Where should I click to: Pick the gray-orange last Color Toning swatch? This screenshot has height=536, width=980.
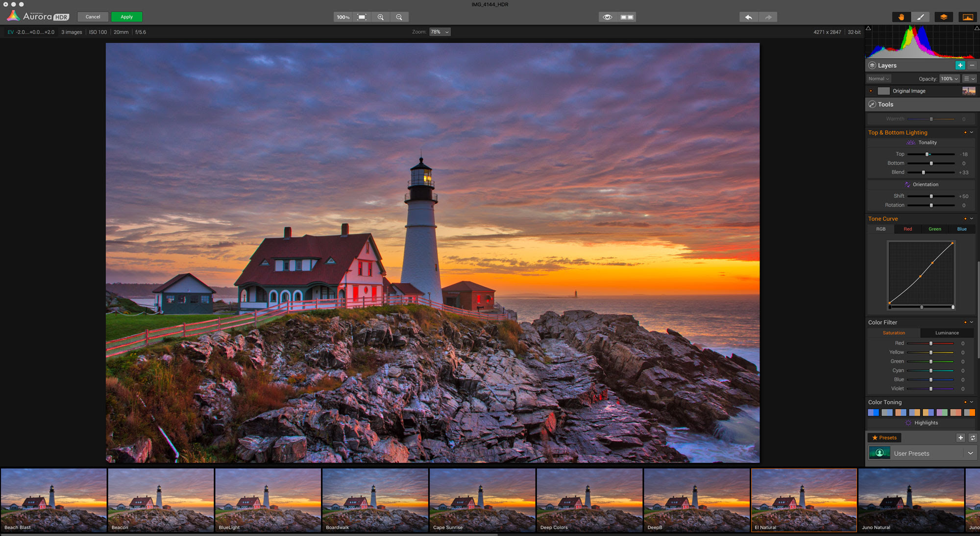click(969, 413)
